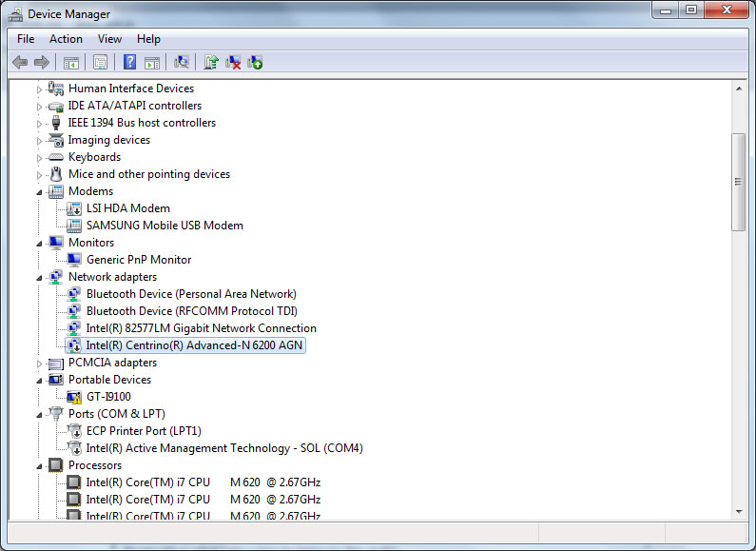Toggle the action pane toolbar icon
Viewport: 756px width, 551px height.
152,63
